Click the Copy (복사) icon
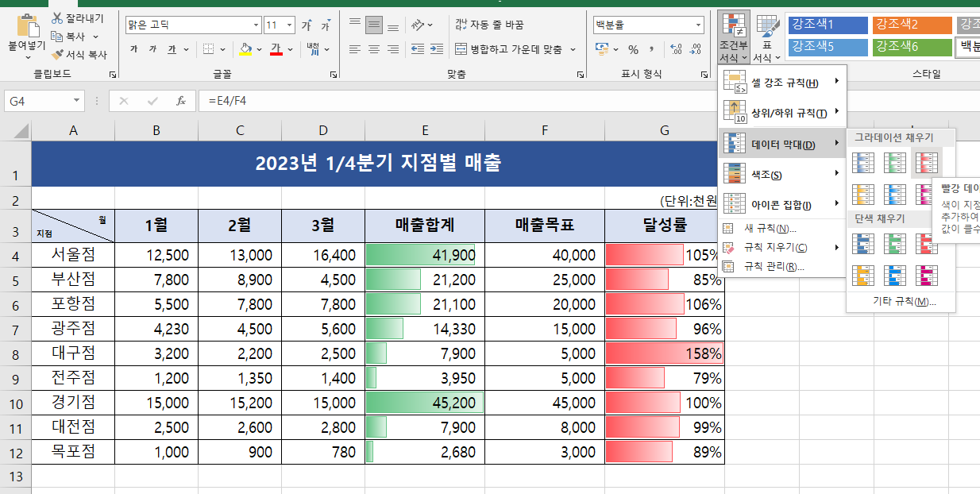980x494 pixels. tap(57, 37)
